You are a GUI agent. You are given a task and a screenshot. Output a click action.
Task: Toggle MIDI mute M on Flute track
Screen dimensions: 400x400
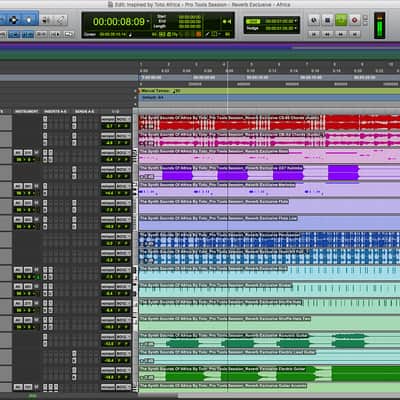tap(36, 203)
